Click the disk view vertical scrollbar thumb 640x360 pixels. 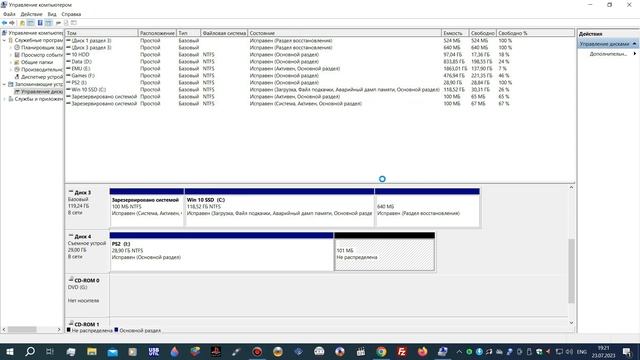coord(571,271)
